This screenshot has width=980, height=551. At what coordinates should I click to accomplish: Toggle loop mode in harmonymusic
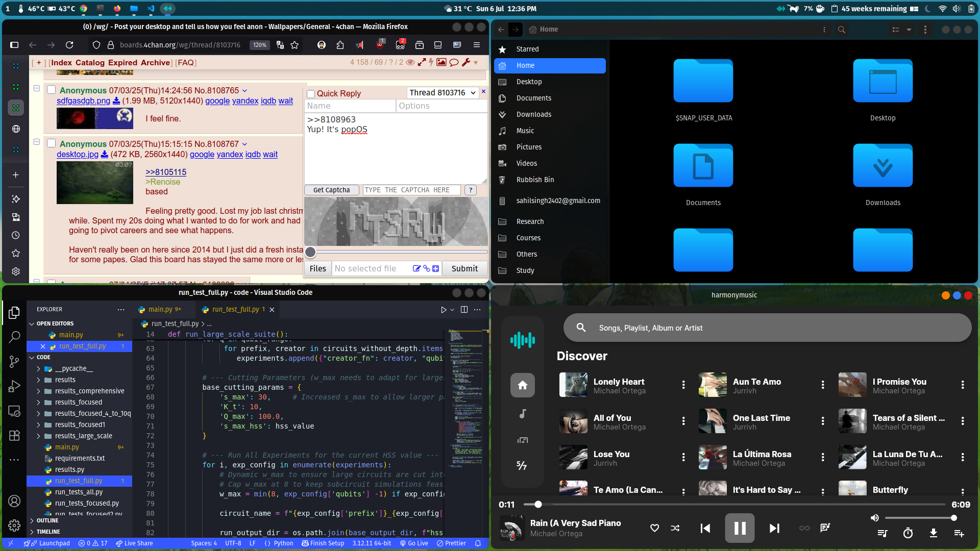point(804,528)
